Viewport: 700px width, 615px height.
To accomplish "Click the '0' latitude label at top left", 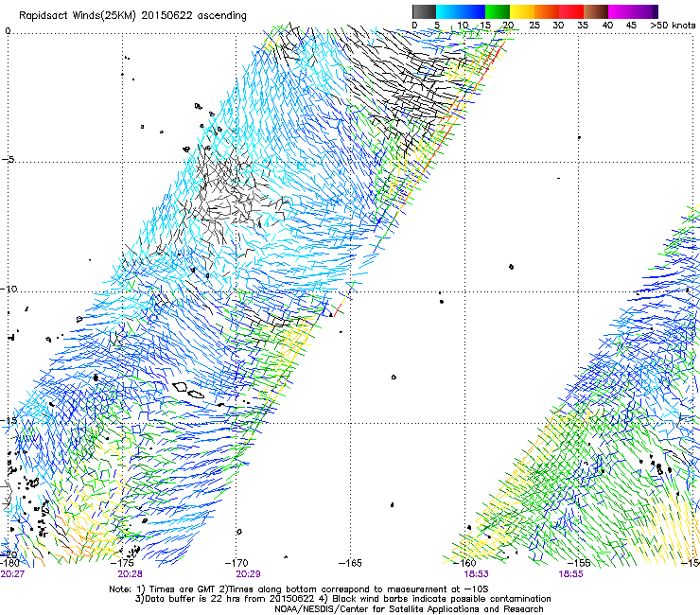I will coord(8,31).
